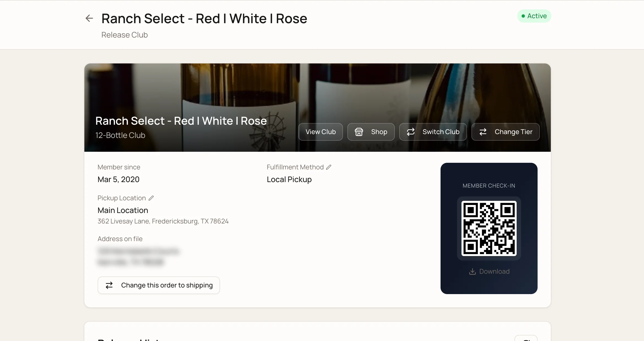Select the Mar 5, 2020 member date
This screenshot has width=644, height=341.
click(119, 179)
